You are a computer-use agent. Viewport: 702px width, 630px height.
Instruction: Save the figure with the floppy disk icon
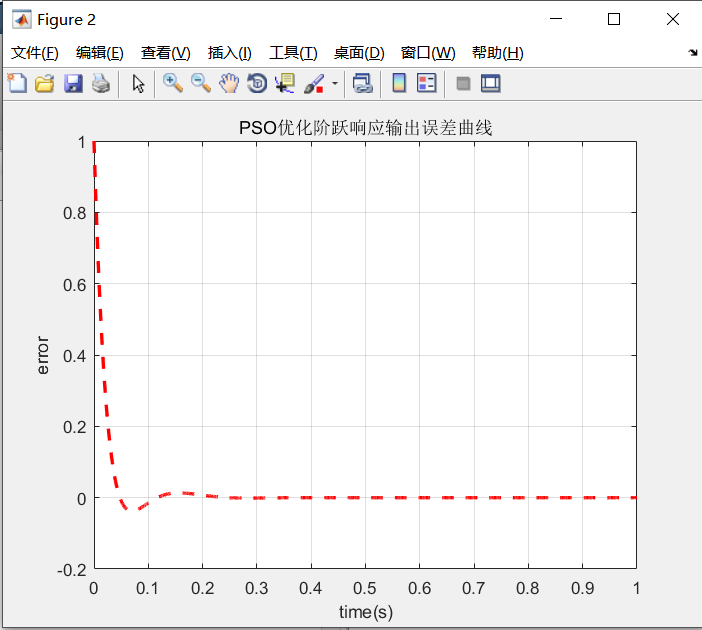coord(73,83)
